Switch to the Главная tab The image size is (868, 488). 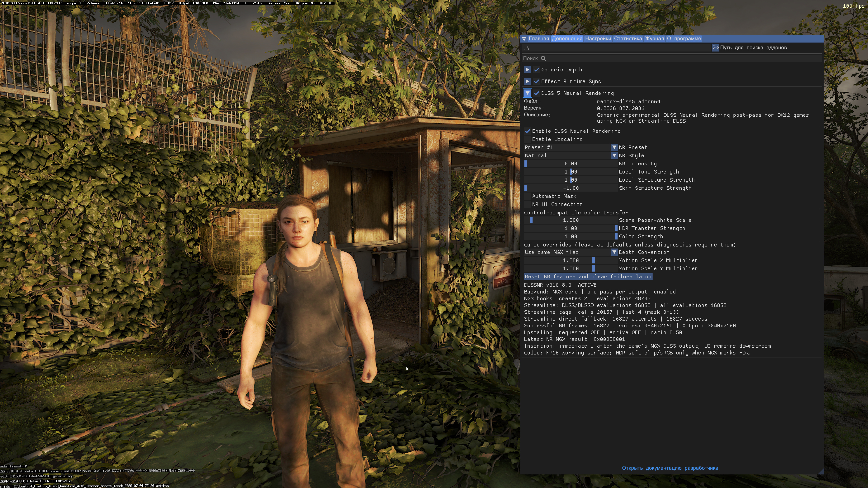pyautogui.click(x=539, y=39)
